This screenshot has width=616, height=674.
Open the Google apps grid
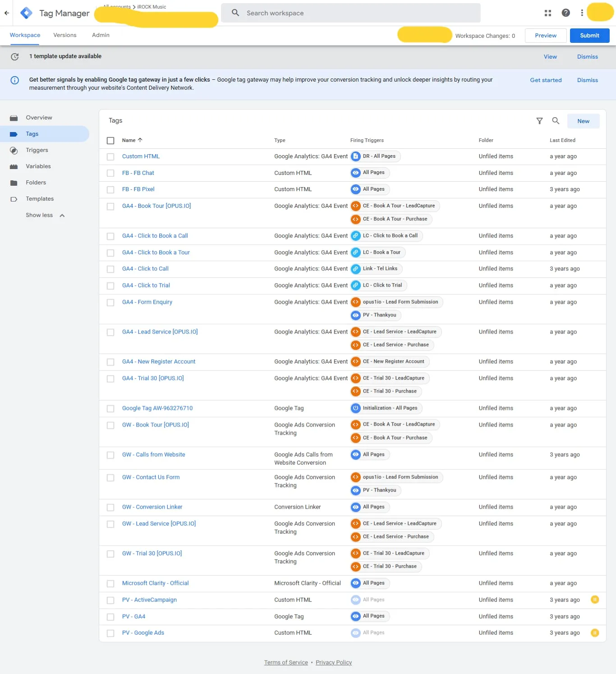[x=548, y=13]
